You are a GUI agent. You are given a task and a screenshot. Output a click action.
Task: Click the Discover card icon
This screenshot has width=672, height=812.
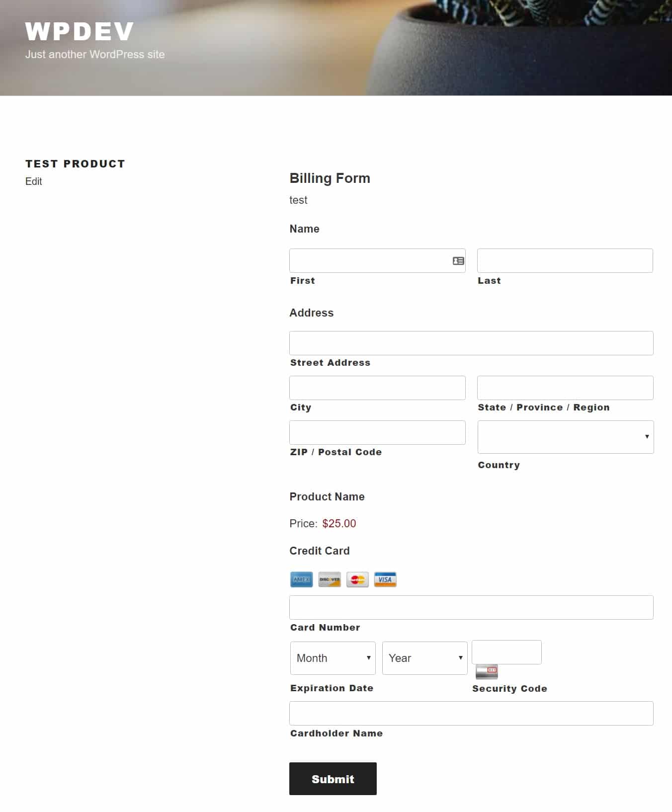(330, 579)
